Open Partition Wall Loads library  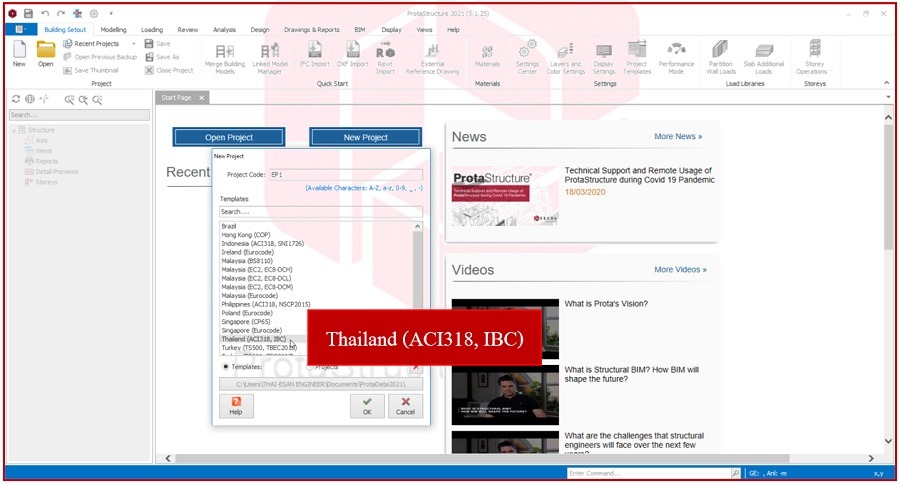tap(720, 57)
